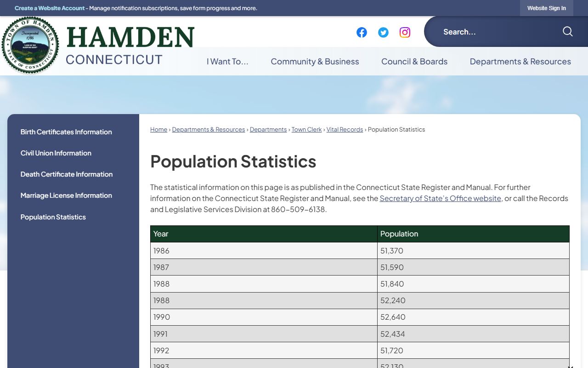Go to the Departments breadcrumb link

pyautogui.click(x=268, y=129)
